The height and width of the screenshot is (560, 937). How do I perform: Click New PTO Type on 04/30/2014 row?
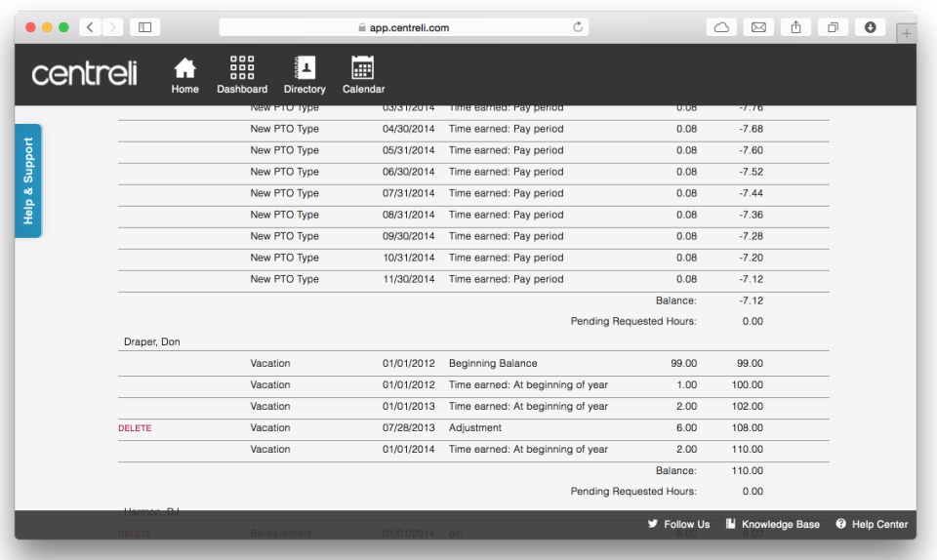click(x=284, y=129)
